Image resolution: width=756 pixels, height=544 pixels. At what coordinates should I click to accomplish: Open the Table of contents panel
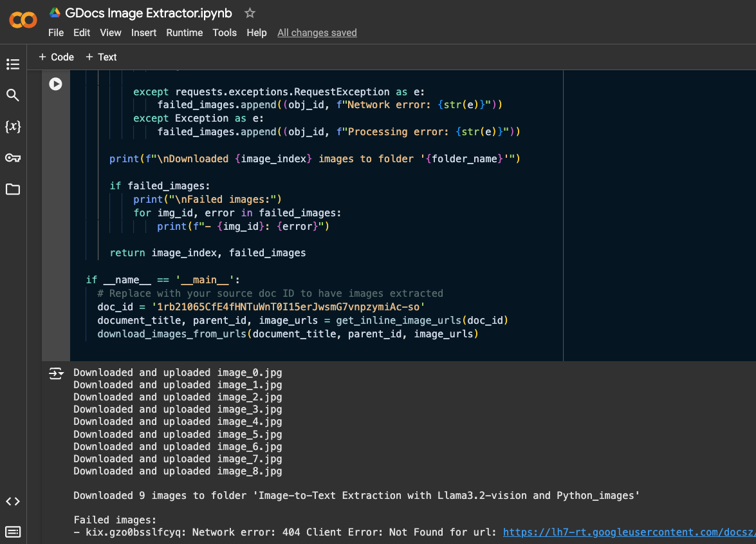tap(13, 64)
